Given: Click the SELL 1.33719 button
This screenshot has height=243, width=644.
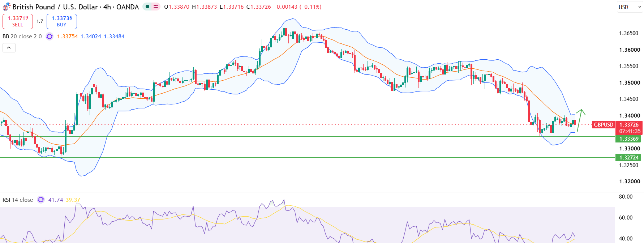Looking at the screenshot, I should point(18,21).
